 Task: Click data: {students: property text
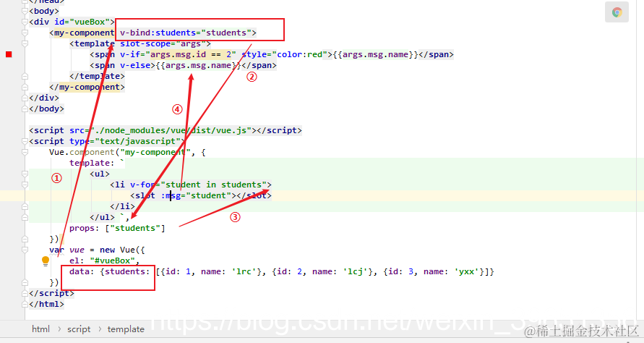click(x=110, y=272)
